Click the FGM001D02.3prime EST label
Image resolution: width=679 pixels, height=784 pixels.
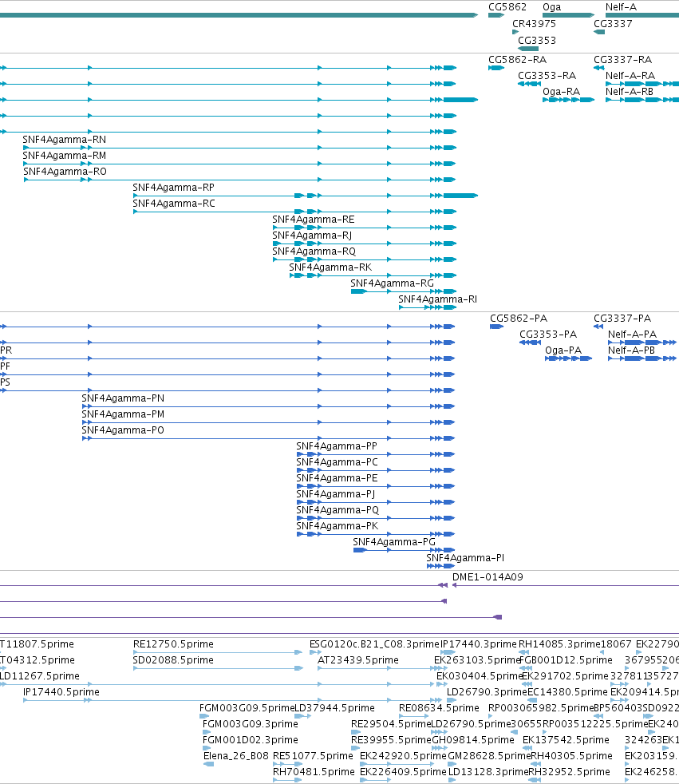tap(251, 741)
